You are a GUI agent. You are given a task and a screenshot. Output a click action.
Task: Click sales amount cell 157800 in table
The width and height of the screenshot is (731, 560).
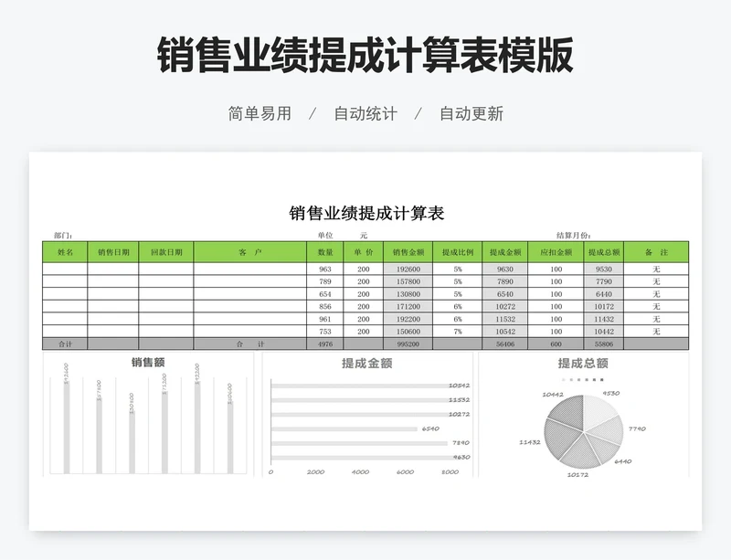(408, 281)
